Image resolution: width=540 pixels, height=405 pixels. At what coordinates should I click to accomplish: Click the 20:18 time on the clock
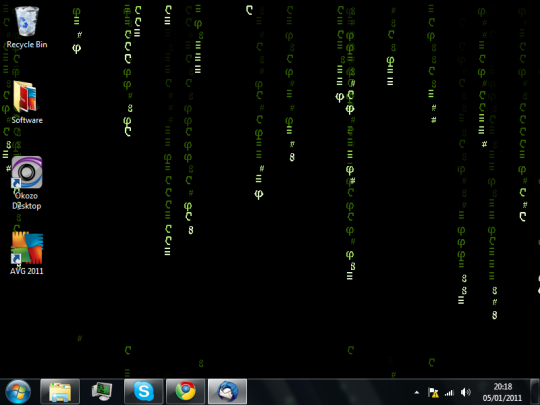click(503, 387)
